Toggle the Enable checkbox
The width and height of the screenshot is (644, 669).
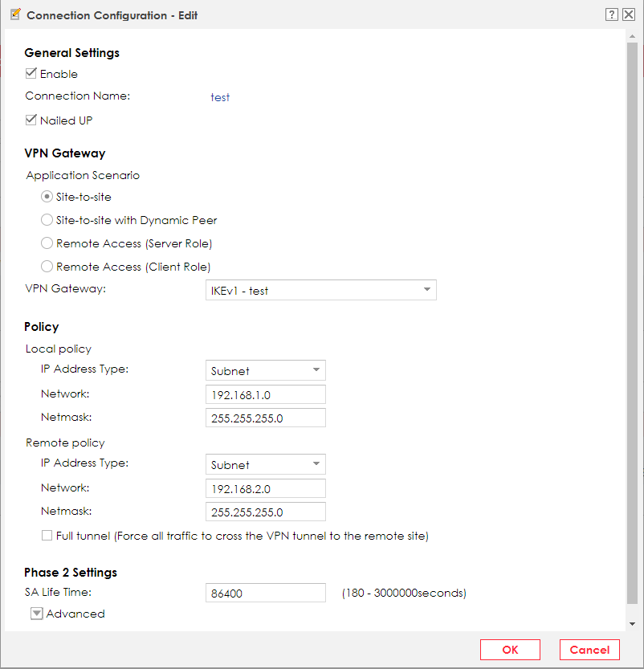click(31, 73)
